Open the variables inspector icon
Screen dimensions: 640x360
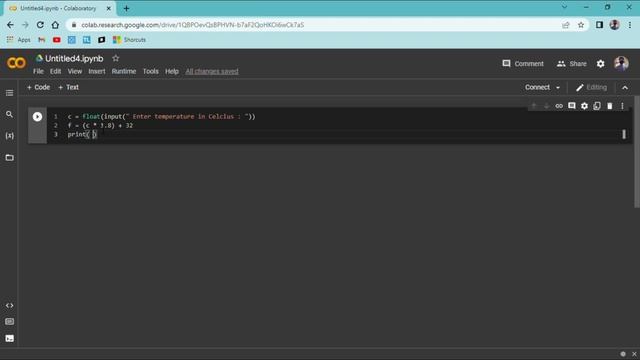click(9, 136)
